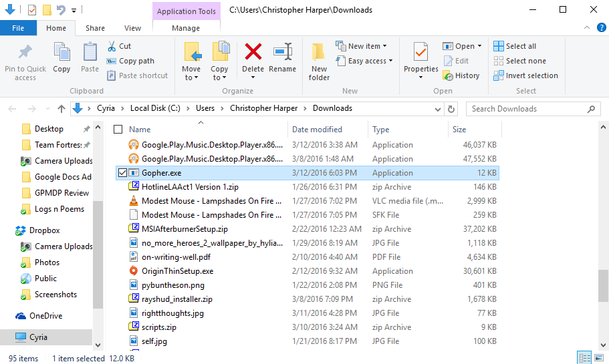The image size is (609, 364).
Task: Minimize the ribbon with the chevron
Action: (586, 27)
